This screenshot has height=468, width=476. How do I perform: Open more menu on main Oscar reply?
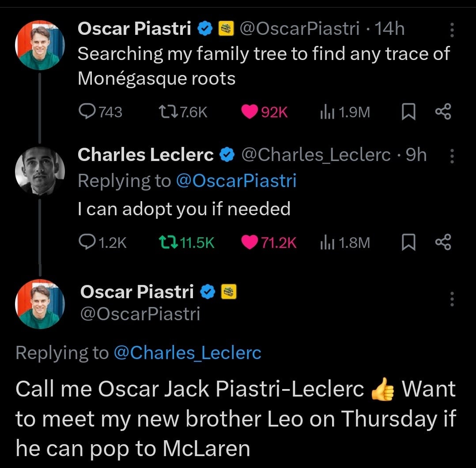click(452, 299)
